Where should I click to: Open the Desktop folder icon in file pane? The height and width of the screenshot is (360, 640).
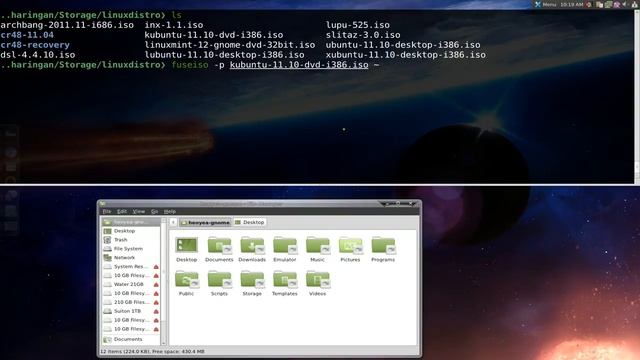point(187,245)
